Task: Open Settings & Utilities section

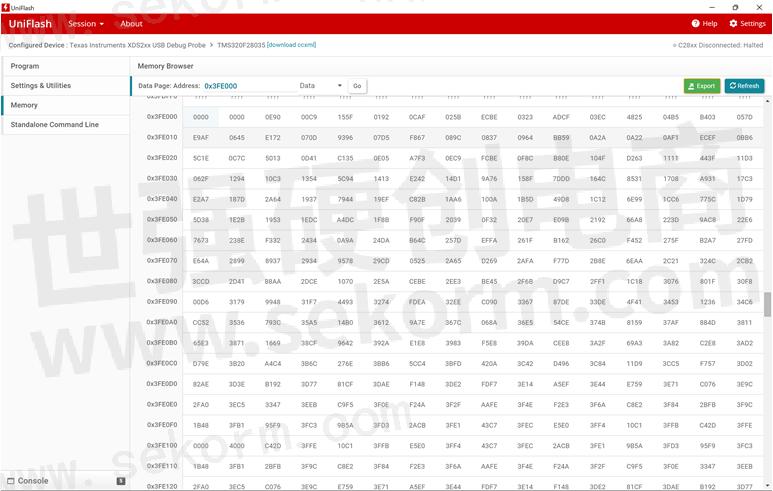Action: (41, 86)
